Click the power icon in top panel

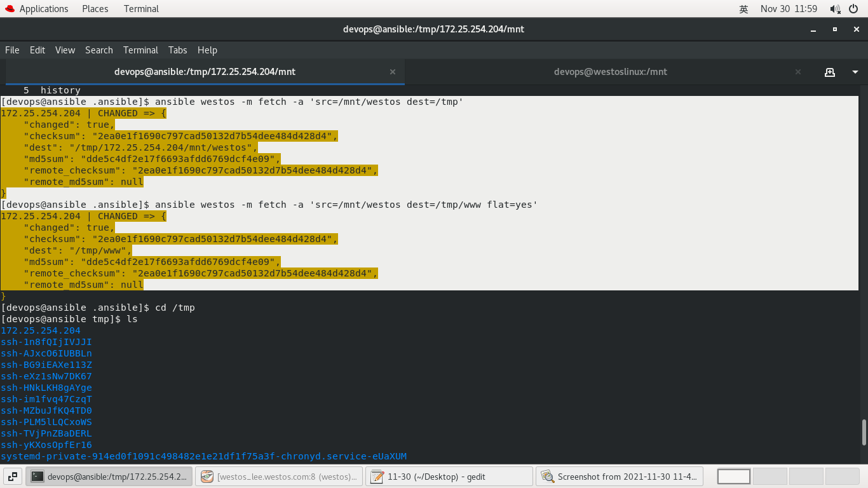coord(855,9)
